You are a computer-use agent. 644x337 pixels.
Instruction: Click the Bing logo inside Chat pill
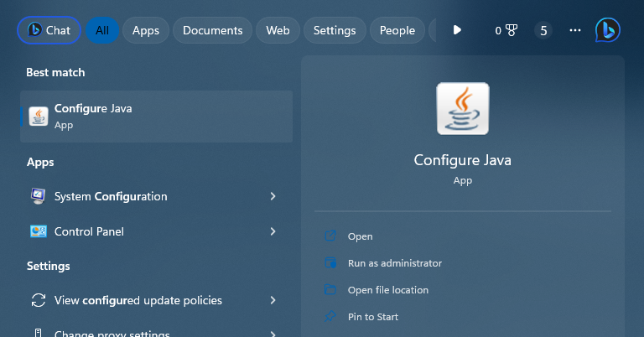[34, 29]
